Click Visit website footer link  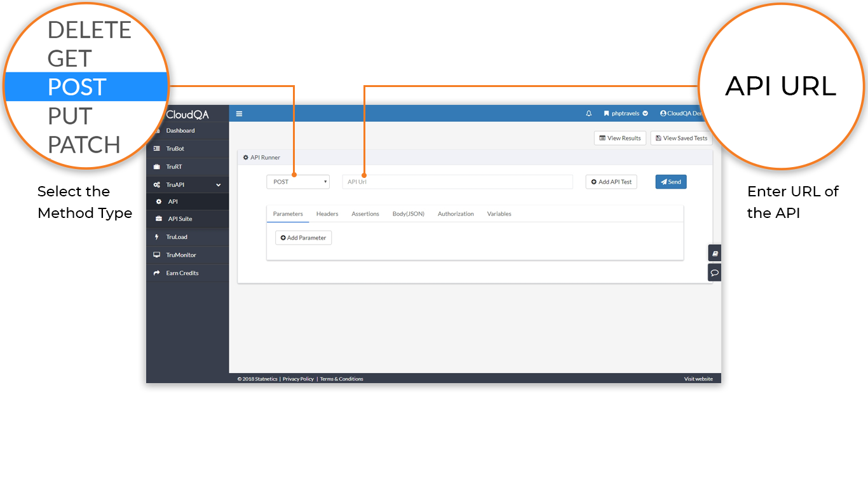pos(698,379)
